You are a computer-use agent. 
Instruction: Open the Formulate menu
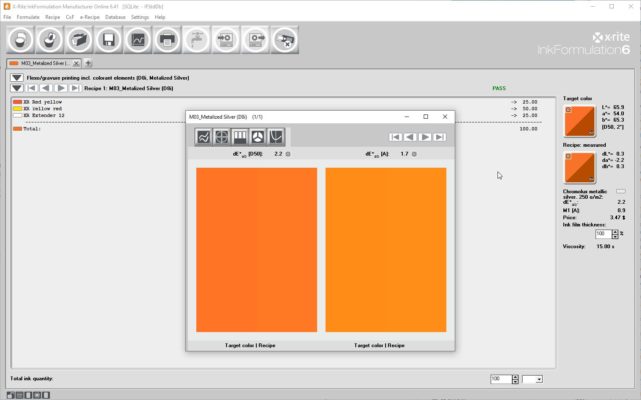coord(27,17)
